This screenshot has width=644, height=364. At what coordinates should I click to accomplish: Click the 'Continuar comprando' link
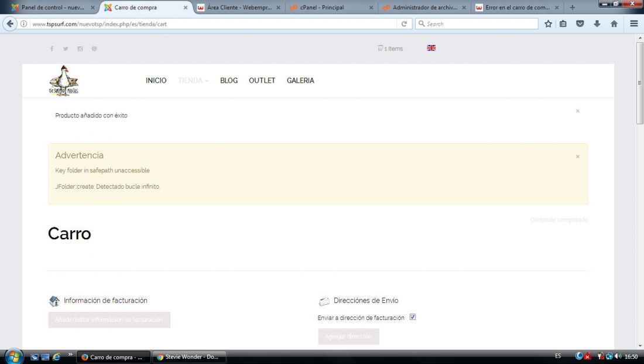pos(559,220)
